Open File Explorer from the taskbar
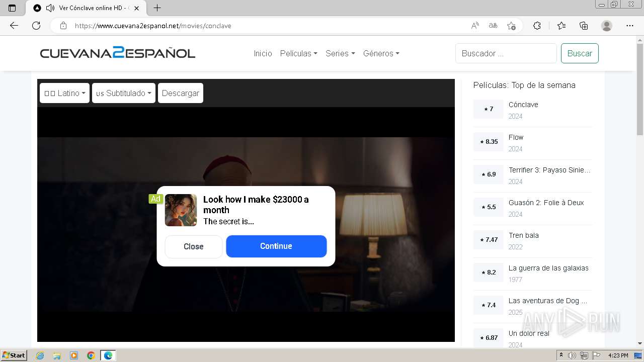 coord(57,355)
